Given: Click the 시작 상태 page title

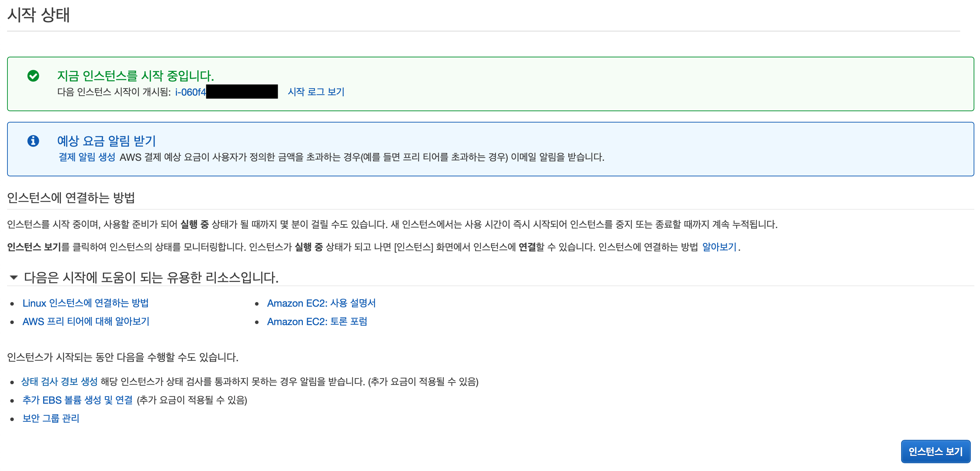Looking at the screenshot, I should point(38,15).
